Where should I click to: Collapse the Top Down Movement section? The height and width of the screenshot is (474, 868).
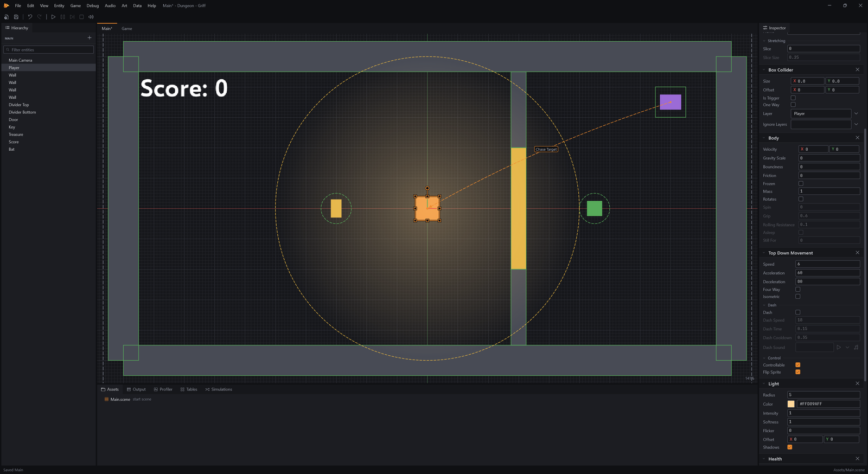(x=764, y=253)
